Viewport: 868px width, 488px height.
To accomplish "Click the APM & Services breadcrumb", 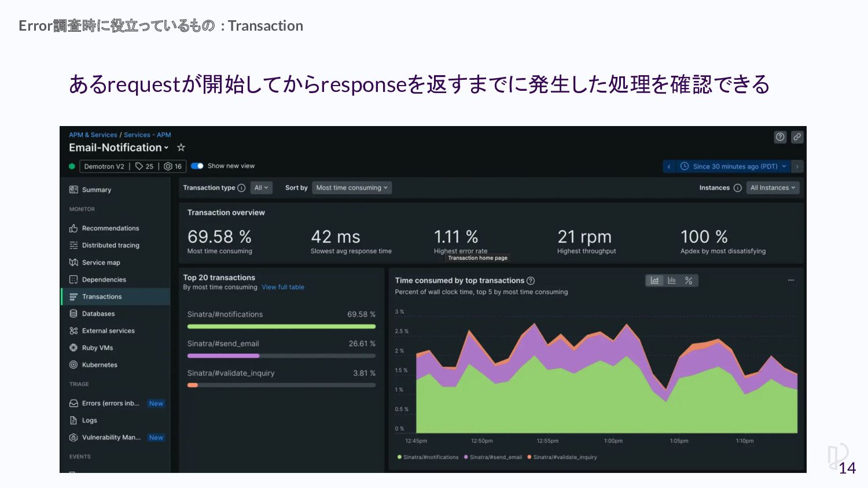I will (x=93, y=135).
